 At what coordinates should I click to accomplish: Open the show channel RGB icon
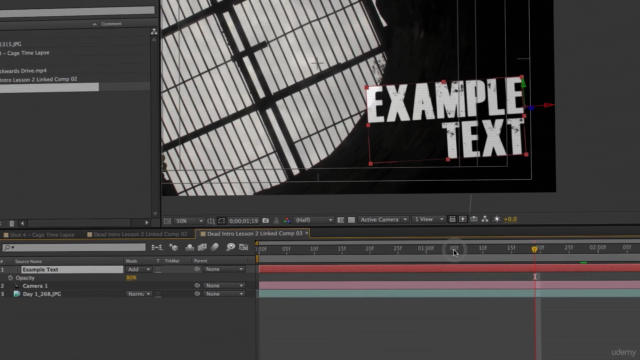point(287,220)
